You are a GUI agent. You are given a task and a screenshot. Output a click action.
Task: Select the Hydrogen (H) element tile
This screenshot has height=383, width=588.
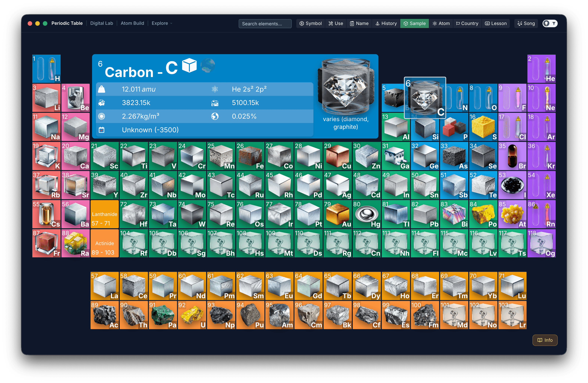pyautogui.click(x=46, y=69)
